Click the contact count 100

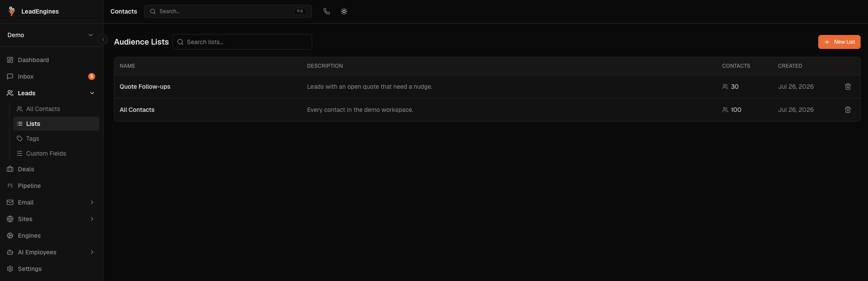pos(736,110)
